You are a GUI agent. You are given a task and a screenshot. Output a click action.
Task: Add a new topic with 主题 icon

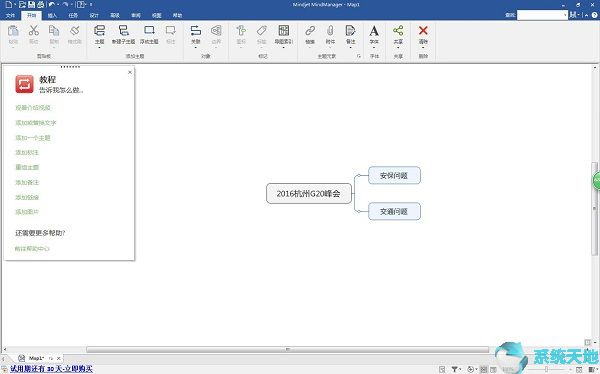tap(99, 31)
